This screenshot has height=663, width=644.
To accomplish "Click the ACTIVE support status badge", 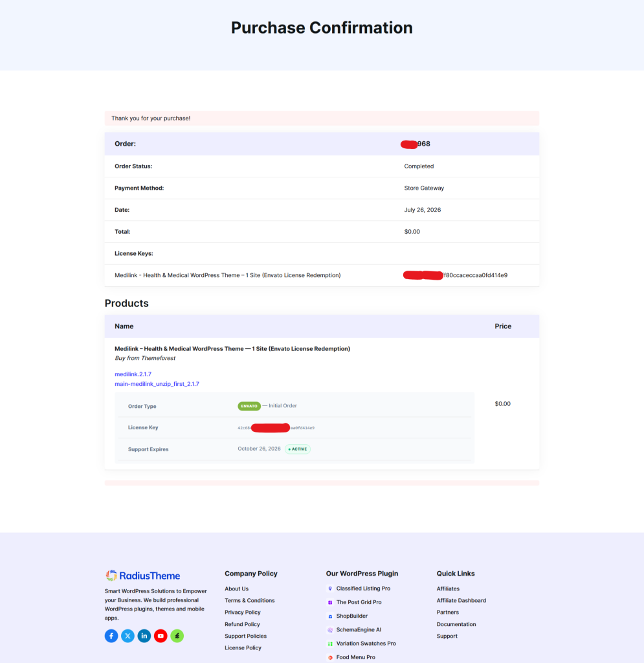I will (298, 449).
